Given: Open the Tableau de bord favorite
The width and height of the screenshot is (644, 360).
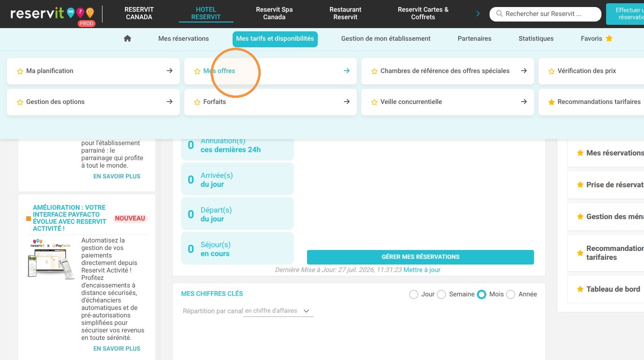Looking at the screenshot, I should pos(606,289).
